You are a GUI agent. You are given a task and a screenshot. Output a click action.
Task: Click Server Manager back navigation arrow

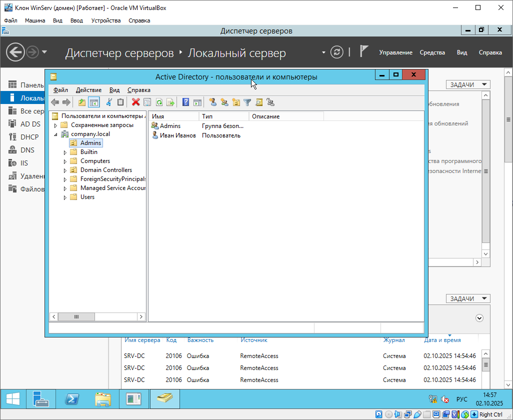click(x=15, y=52)
